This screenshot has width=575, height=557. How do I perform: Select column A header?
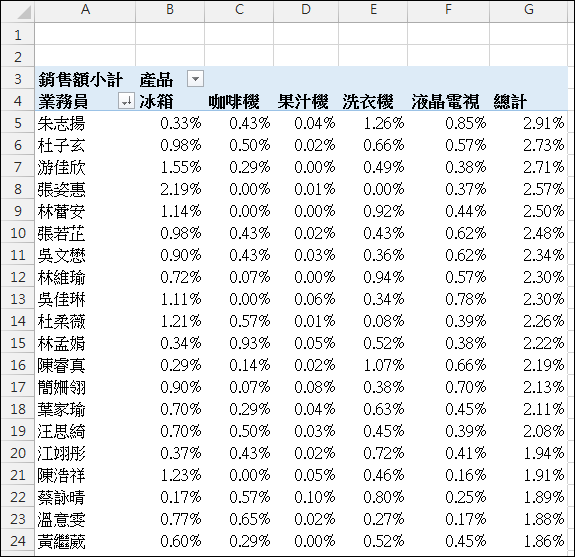pyautogui.click(x=85, y=10)
